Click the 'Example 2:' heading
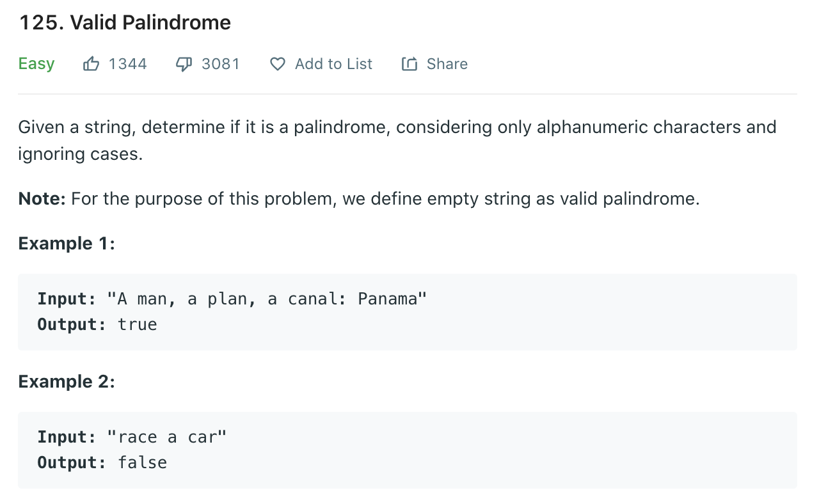 [67, 382]
